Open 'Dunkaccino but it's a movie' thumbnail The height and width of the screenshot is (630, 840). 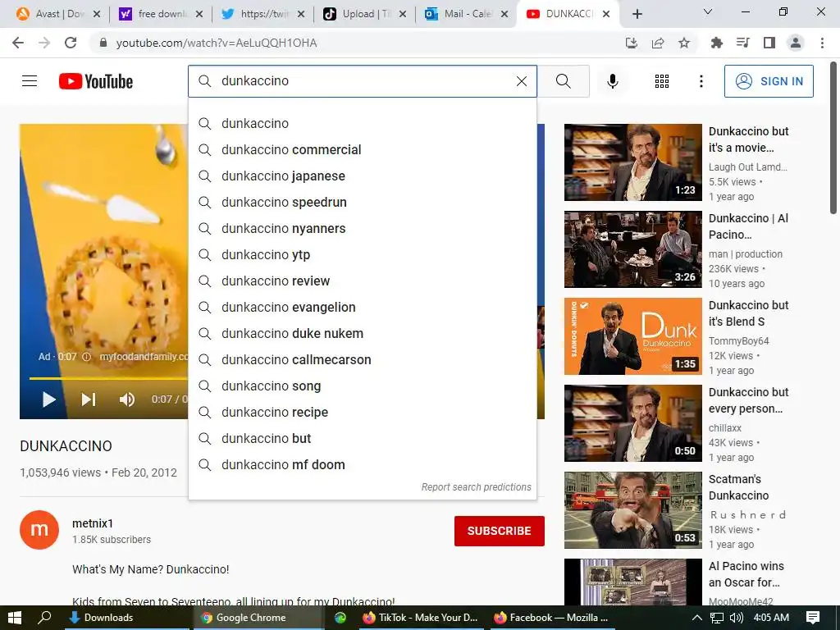pyautogui.click(x=632, y=162)
